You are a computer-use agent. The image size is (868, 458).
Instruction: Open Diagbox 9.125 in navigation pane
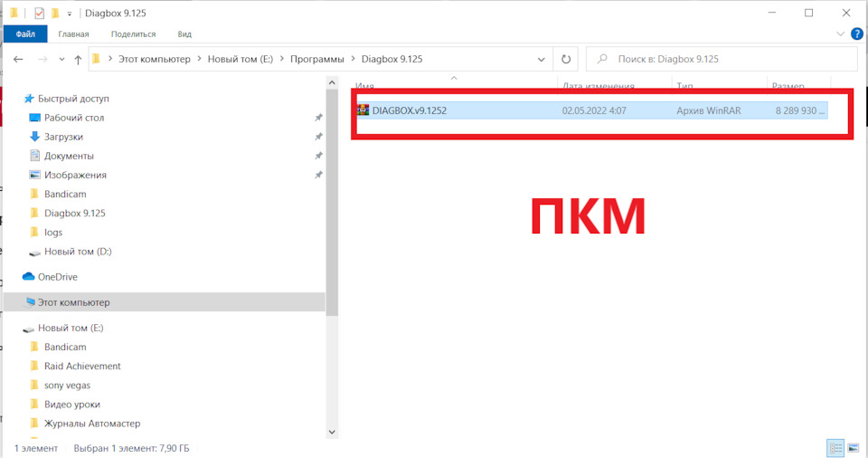(75, 213)
